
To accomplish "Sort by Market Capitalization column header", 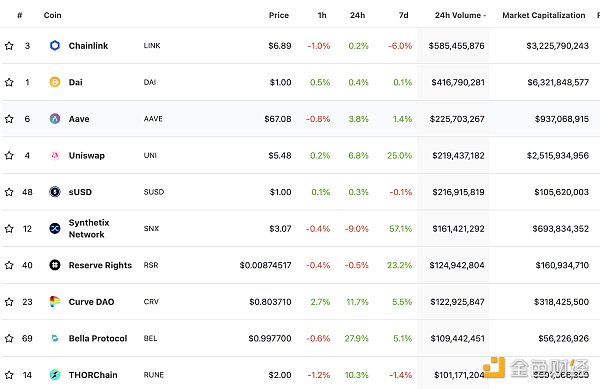I will 543,15.
